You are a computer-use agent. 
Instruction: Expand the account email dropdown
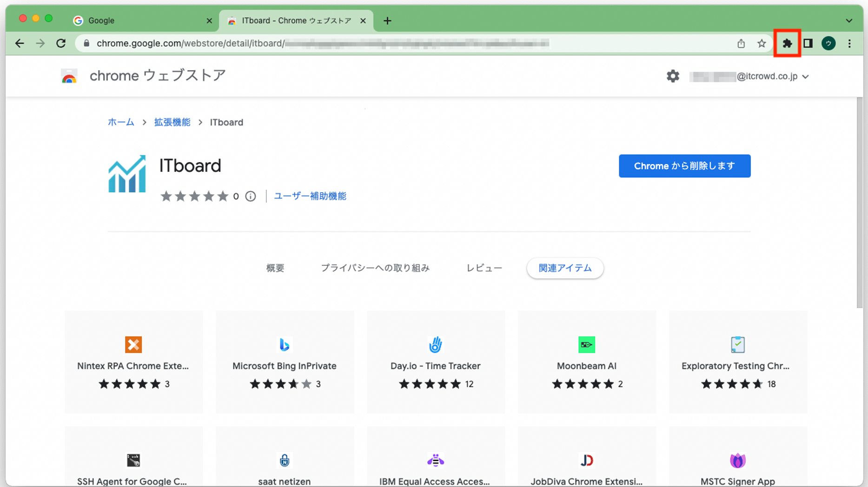(805, 77)
